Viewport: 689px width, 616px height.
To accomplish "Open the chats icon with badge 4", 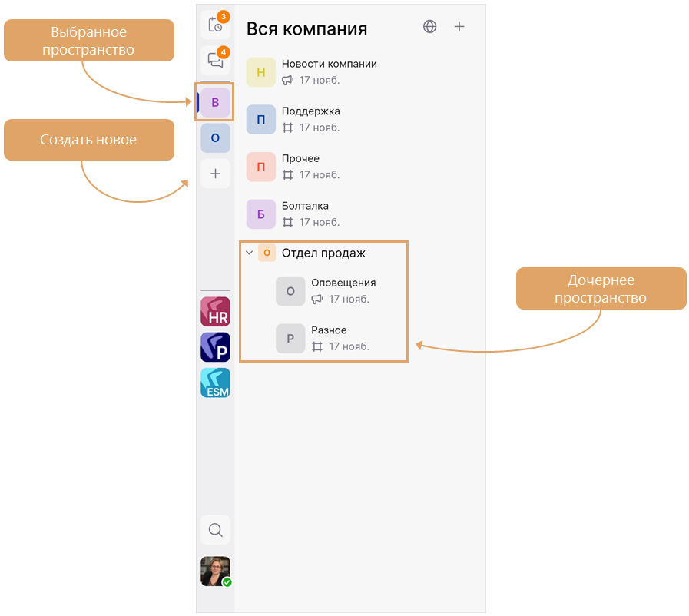I will (215, 60).
